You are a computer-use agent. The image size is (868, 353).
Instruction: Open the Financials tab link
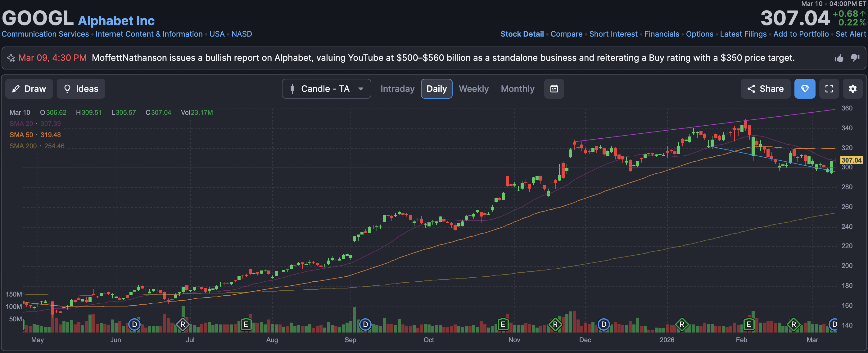(662, 34)
